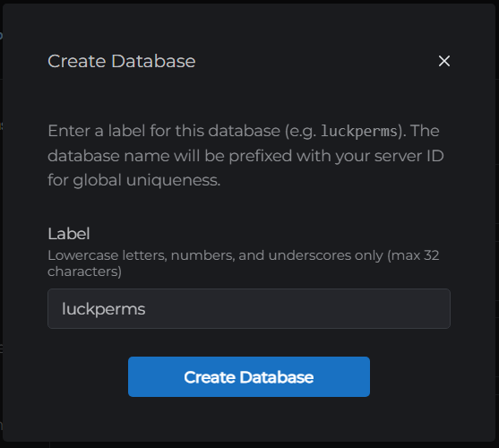
Task: Close the Create Database dialog
Action: click(x=444, y=61)
